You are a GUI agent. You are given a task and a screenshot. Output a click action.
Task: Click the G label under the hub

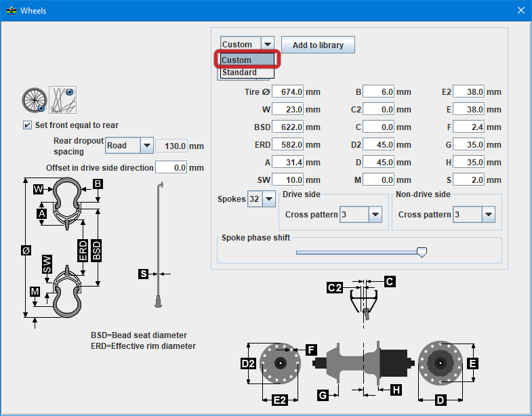point(323,395)
